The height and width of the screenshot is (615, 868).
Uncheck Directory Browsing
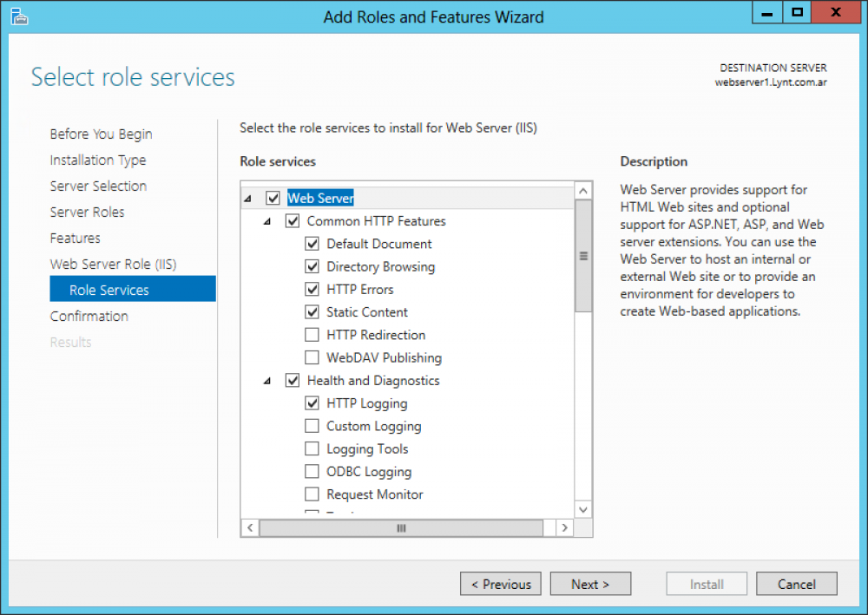(312, 266)
